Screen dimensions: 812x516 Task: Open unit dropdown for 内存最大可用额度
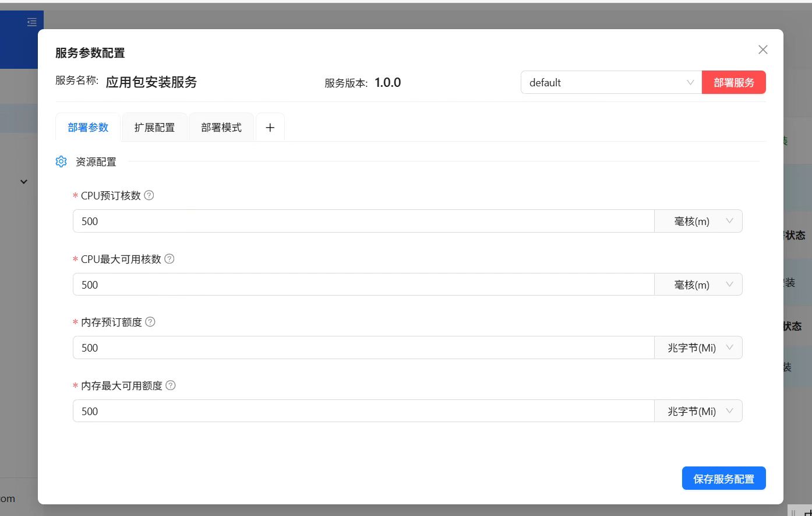(x=698, y=411)
